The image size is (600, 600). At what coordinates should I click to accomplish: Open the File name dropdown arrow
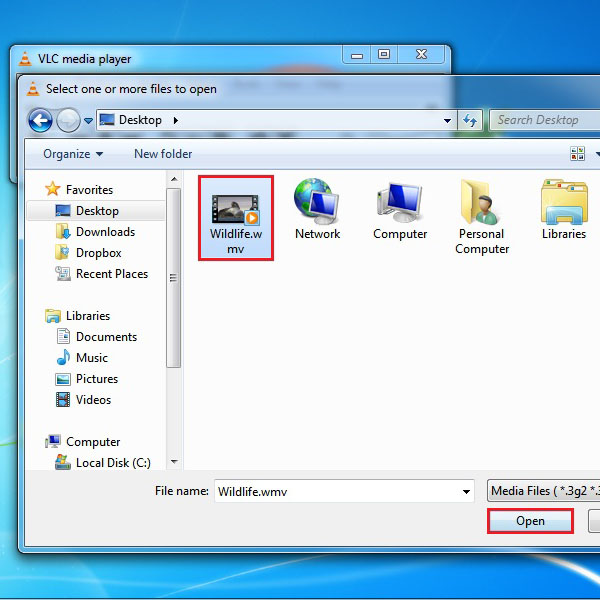[x=466, y=491]
